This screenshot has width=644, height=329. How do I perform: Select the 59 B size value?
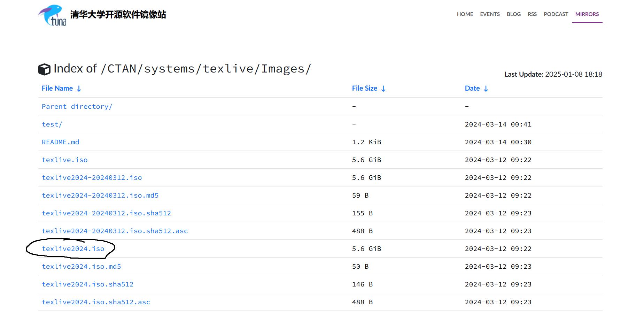click(360, 196)
